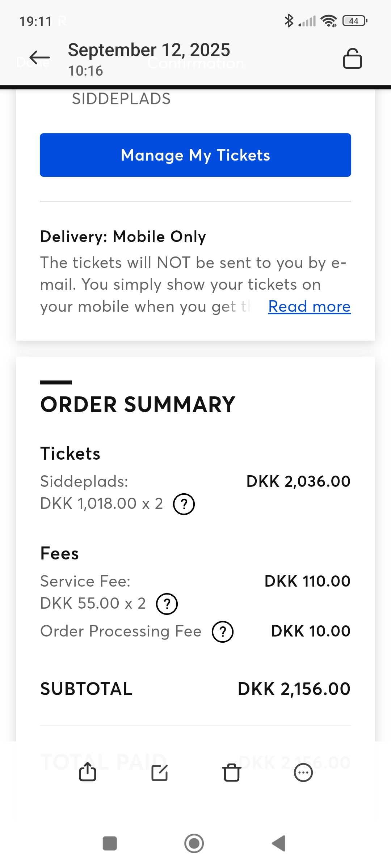This screenshot has height=868, width=391.
Task: Tap help icon beside Service Fee
Action: (167, 604)
